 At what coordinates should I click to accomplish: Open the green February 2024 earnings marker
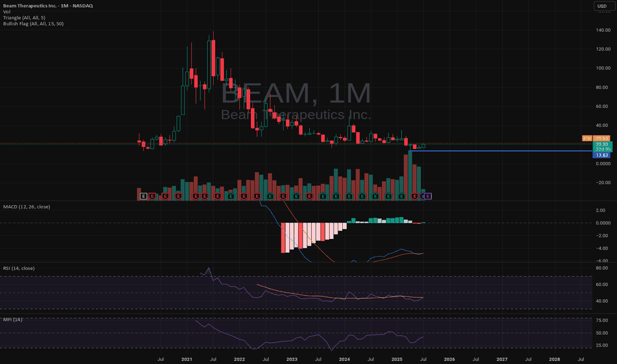(349, 196)
